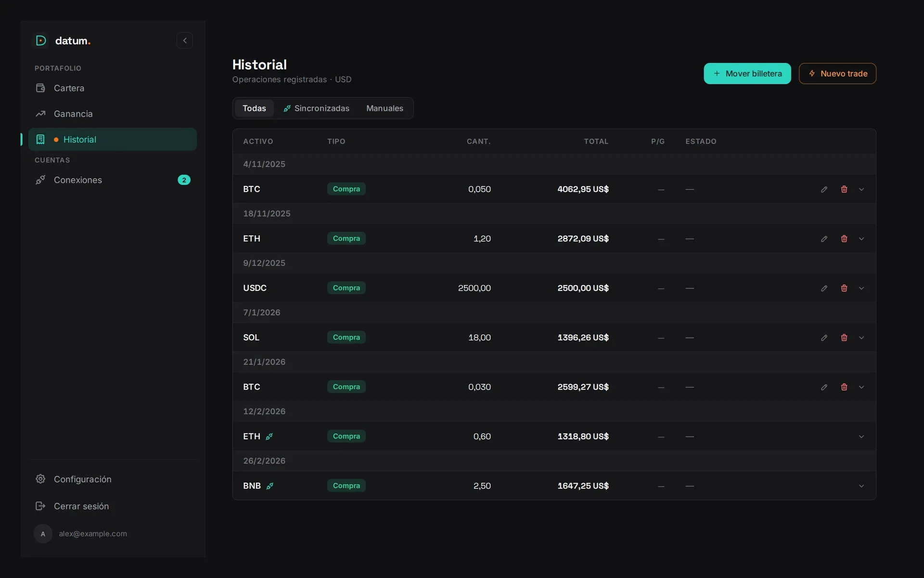Expand the BNB 1647,25 US$ row
The image size is (924, 578).
coord(861,486)
